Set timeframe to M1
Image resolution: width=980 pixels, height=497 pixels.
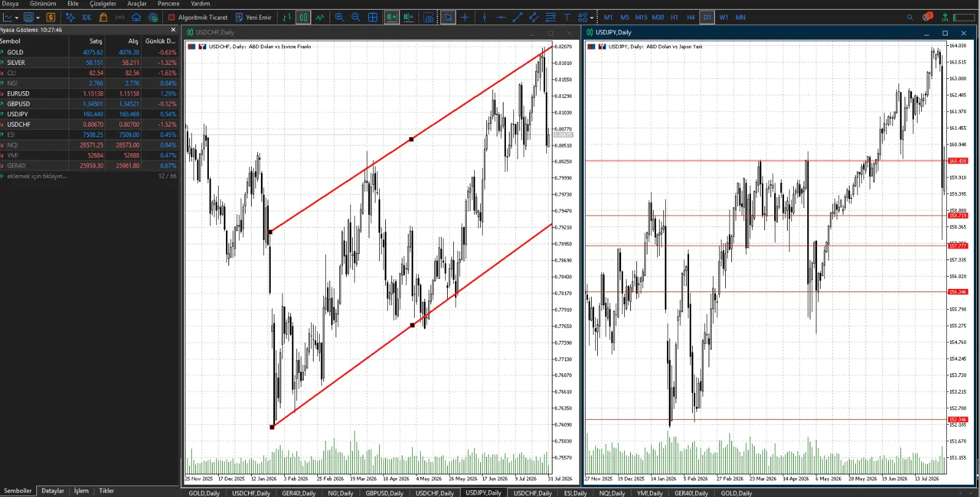coord(608,17)
